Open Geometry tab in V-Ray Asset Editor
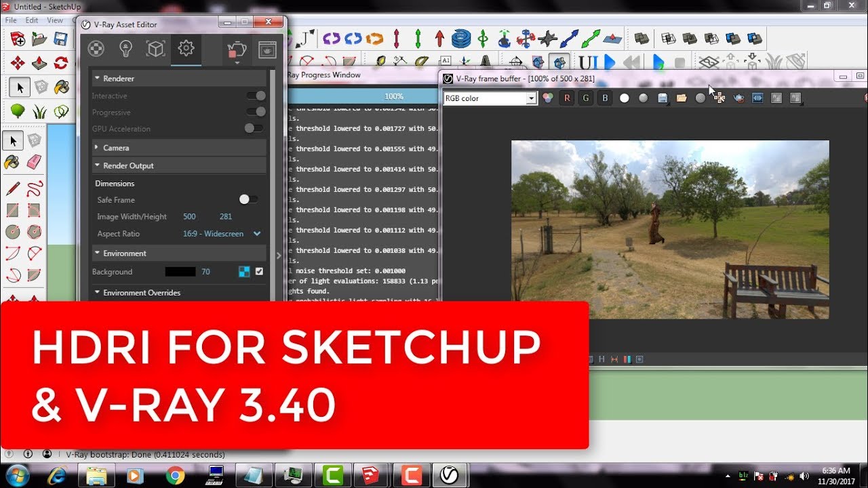Viewport: 868px width, 488px height. (x=155, y=49)
